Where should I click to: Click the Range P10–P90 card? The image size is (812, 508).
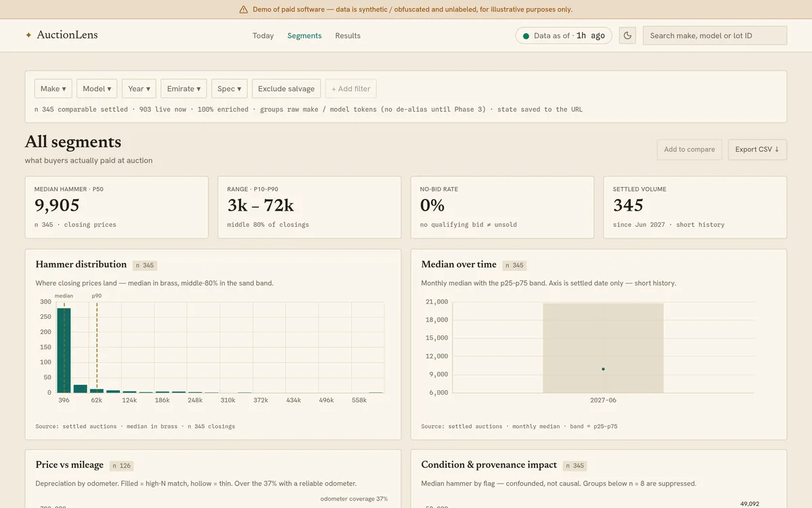[309, 207]
